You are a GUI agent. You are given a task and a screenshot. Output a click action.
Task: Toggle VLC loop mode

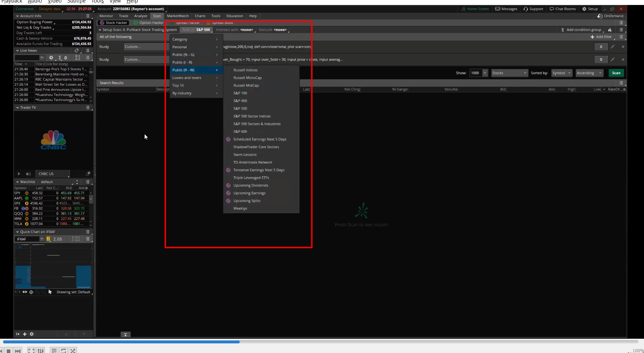coord(63,351)
